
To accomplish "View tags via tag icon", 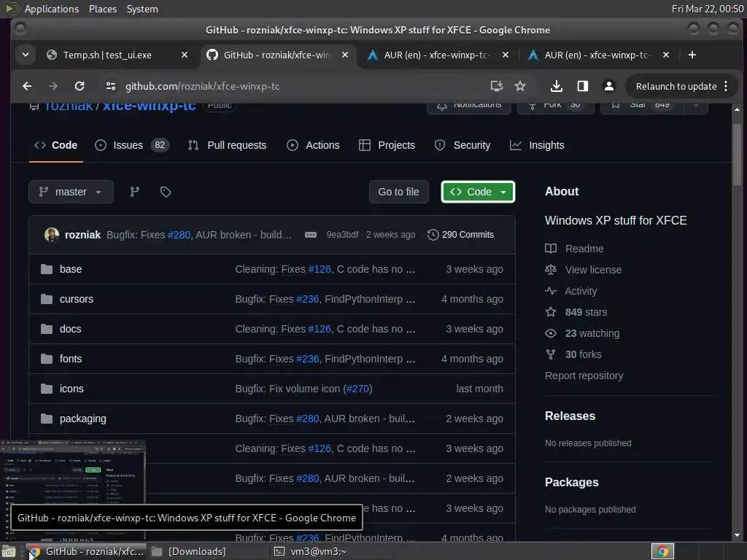I will pos(166,192).
